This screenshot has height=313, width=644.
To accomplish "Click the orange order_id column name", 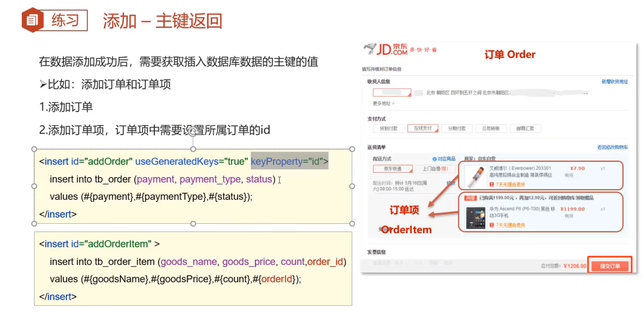I will click(x=325, y=262).
